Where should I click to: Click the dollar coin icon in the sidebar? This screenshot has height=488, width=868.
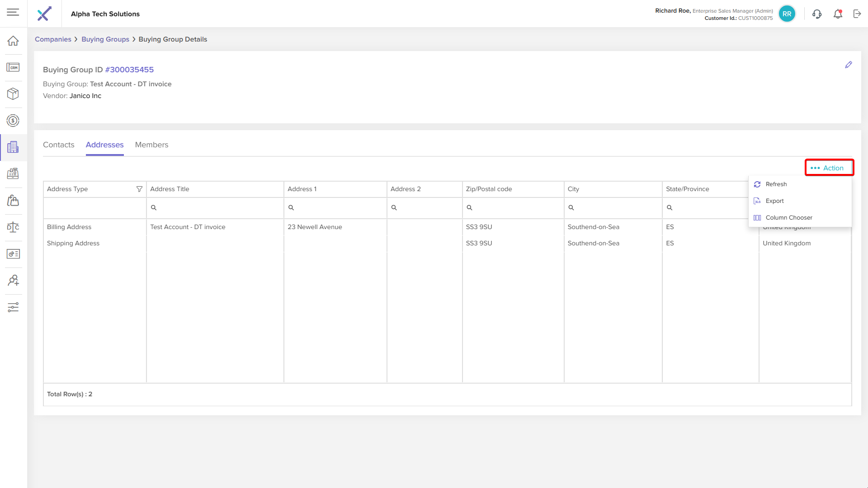(x=13, y=120)
